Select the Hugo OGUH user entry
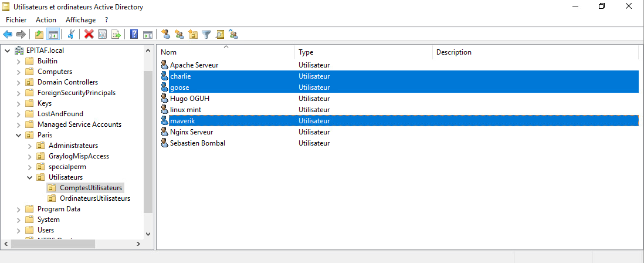644x263 pixels. pos(190,99)
